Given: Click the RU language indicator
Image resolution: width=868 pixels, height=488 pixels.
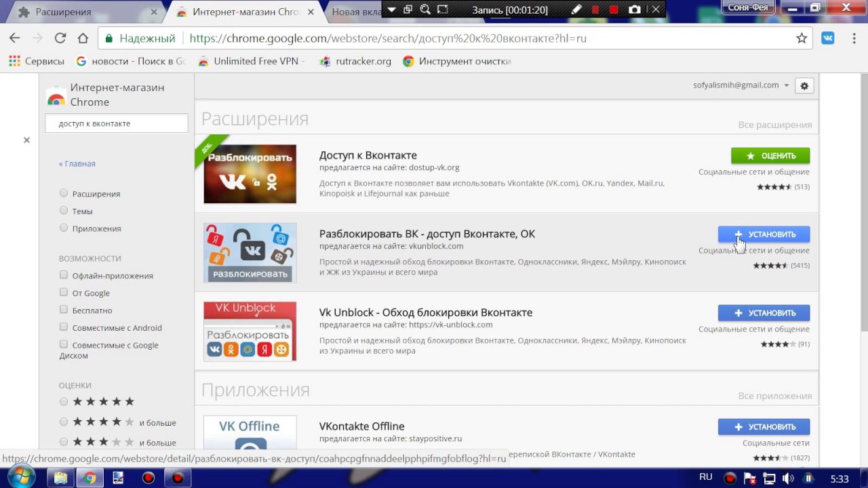Looking at the screenshot, I should click(705, 477).
